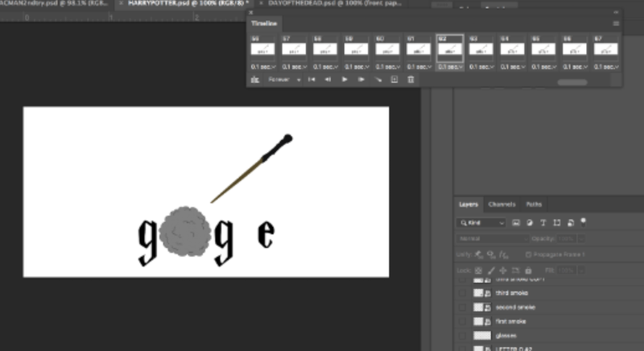Open Timeline panel menu icon
This screenshot has height=351, width=644.
pos(616,24)
